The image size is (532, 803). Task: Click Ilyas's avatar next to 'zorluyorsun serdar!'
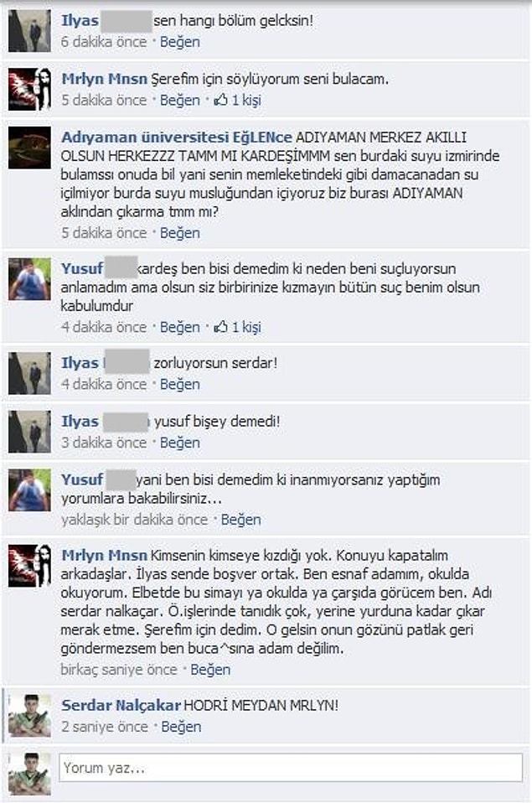coord(29,373)
